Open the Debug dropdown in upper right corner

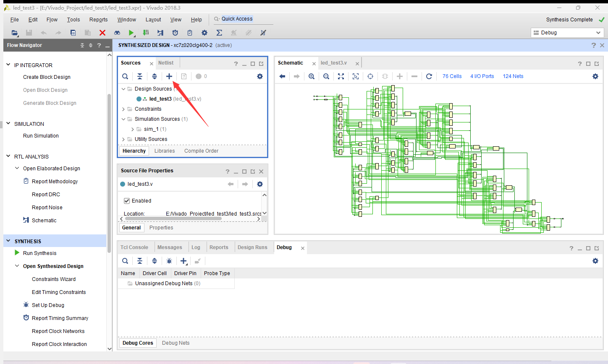pyautogui.click(x=599, y=32)
